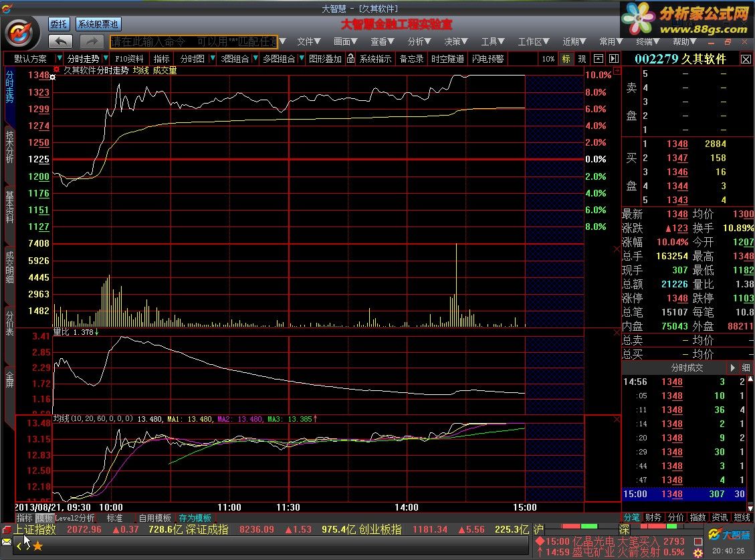Click the red diamond icon beside 15:00 alert
The height and width of the screenshot is (560, 755).
pos(540,541)
